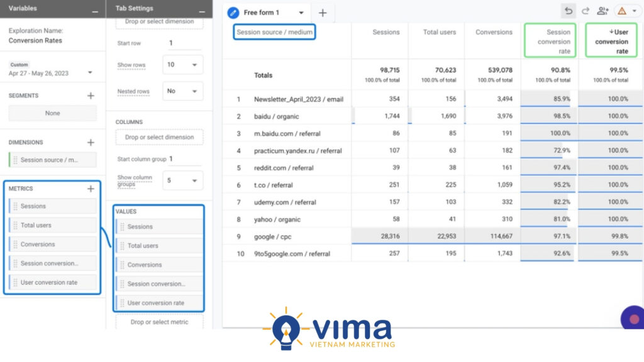Viewport: 644px width, 362px height.
Task: Expand the Nested rows dropdown
Action: tap(183, 91)
